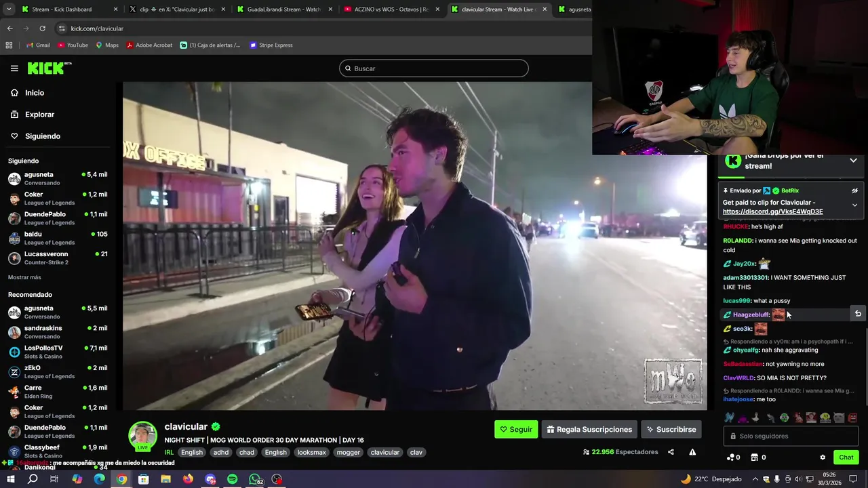Image resolution: width=868 pixels, height=488 pixels.
Task: Pick the green alien emote
Action: coord(785,418)
